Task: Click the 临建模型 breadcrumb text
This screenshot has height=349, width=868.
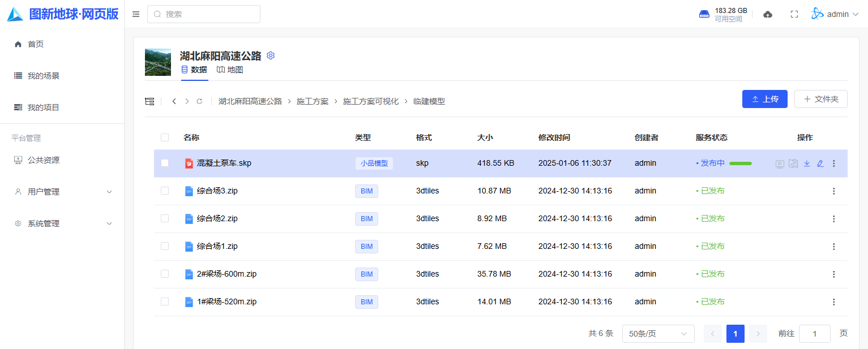Action: (x=429, y=101)
